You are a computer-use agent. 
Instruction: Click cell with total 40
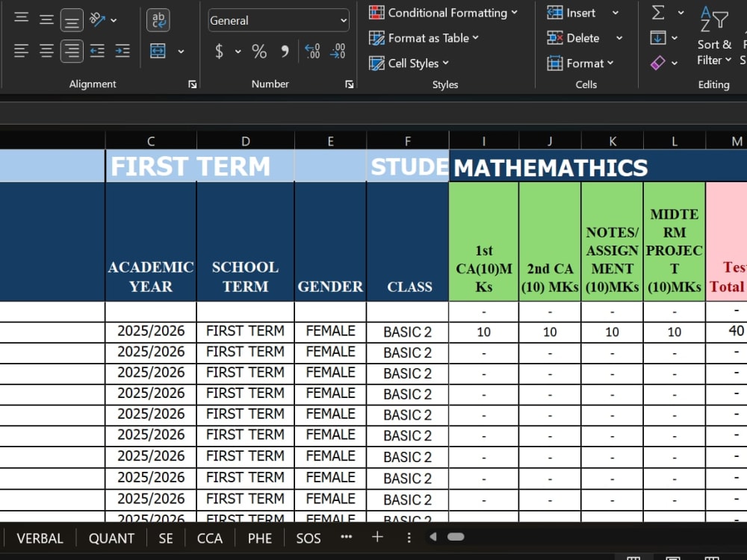click(x=727, y=332)
